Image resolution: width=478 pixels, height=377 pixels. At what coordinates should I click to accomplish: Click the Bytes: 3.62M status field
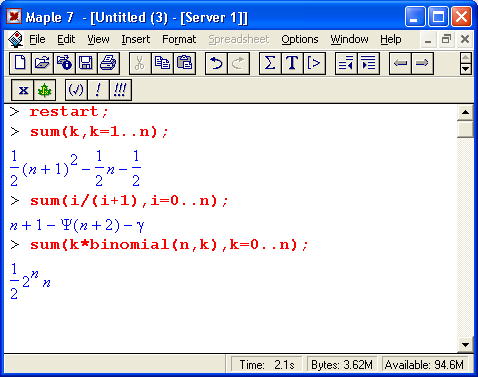[342, 365]
